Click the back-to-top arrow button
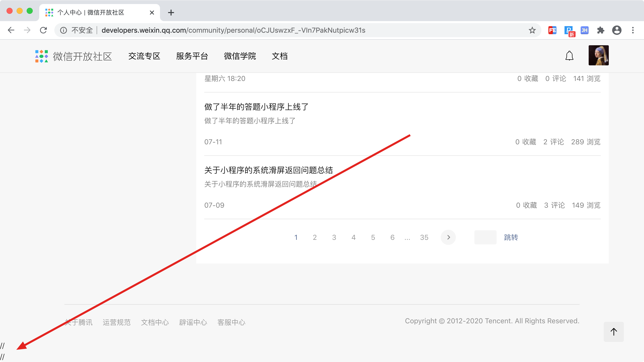 pyautogui.click(x=614, y=332)
